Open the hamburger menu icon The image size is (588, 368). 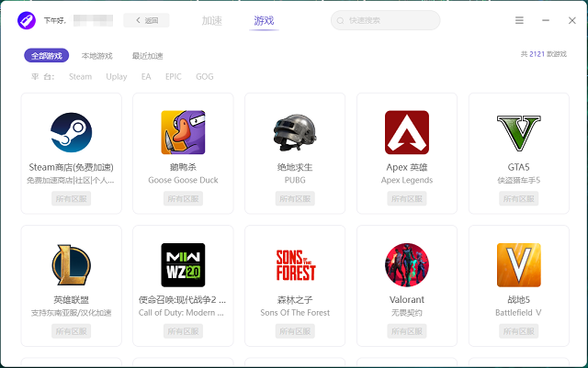pos(519,20)
